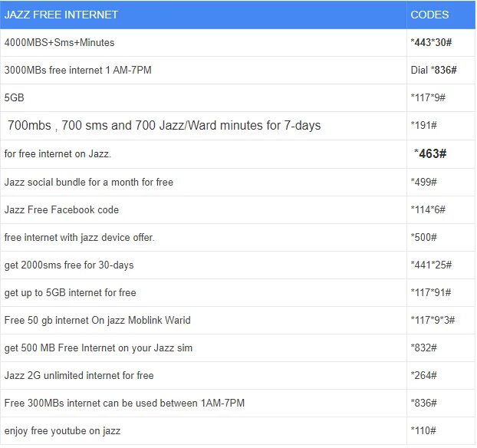This screenshot has height=448, width=477.
Task: Select get 2000sms free for 30-days
Action: (x=69, y=265)
